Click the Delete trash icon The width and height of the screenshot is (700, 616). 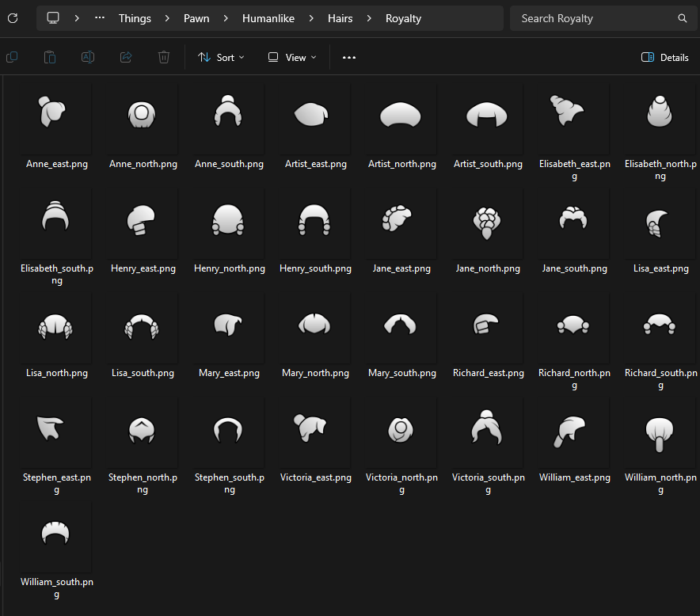pyautogui.click(x=164, y=57)
